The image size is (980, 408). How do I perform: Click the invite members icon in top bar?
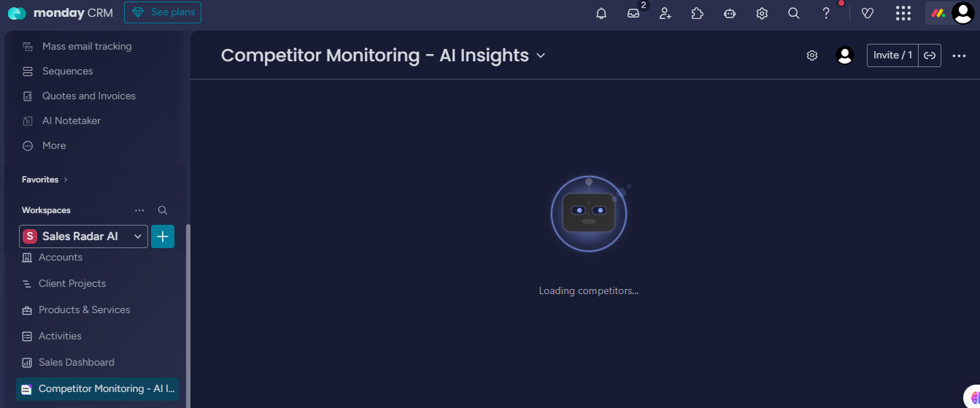(665, 13)
